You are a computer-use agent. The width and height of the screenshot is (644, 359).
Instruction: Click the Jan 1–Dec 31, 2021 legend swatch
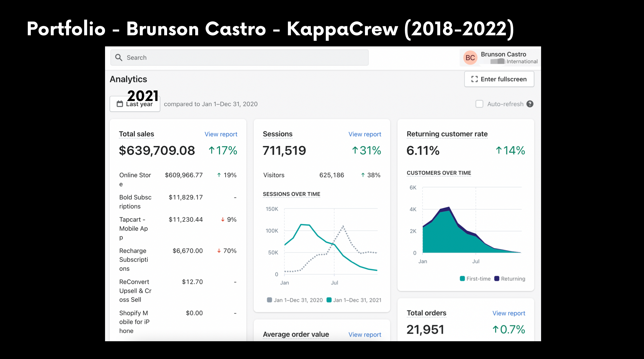(329, 300)
